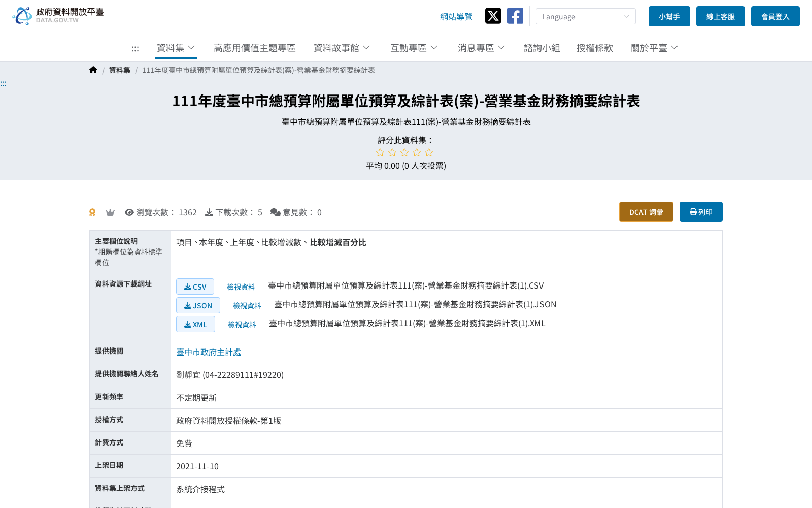Click the download icon by 下載次數
This screenshot has width=812, height=508.
209,212
